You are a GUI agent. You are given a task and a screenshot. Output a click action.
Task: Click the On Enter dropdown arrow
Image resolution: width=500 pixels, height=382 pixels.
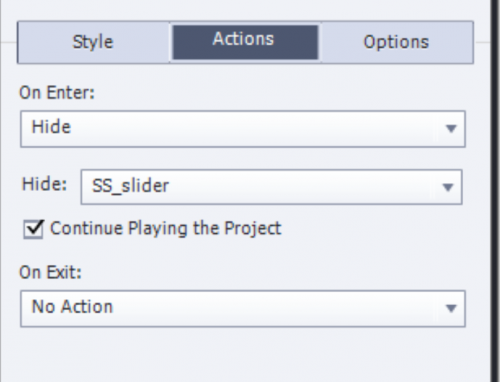(451, 129)
